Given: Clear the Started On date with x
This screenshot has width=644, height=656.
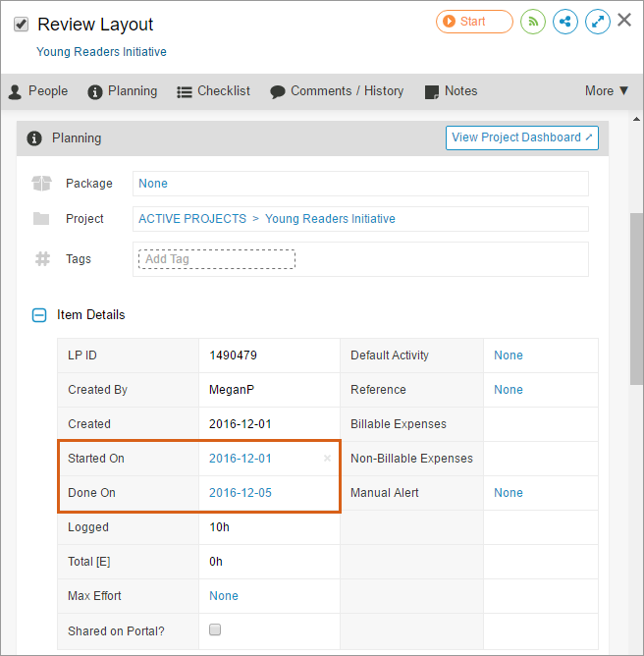Looking at the screenshot, I should click(x=327, y=459).
